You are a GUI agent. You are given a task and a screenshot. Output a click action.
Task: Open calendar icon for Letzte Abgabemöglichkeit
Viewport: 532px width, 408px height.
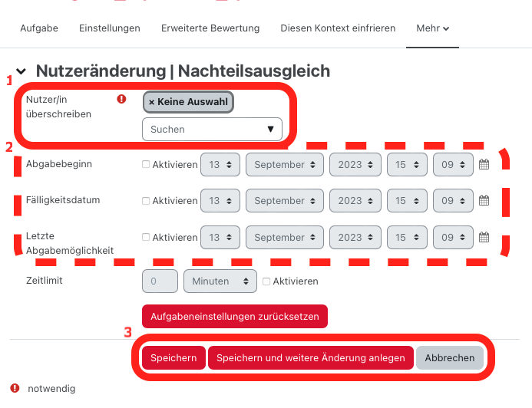pos(484,238)
